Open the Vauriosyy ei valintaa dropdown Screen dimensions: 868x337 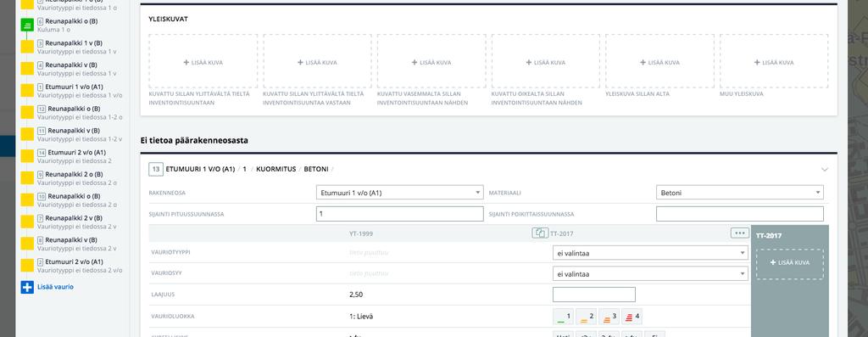650,274
